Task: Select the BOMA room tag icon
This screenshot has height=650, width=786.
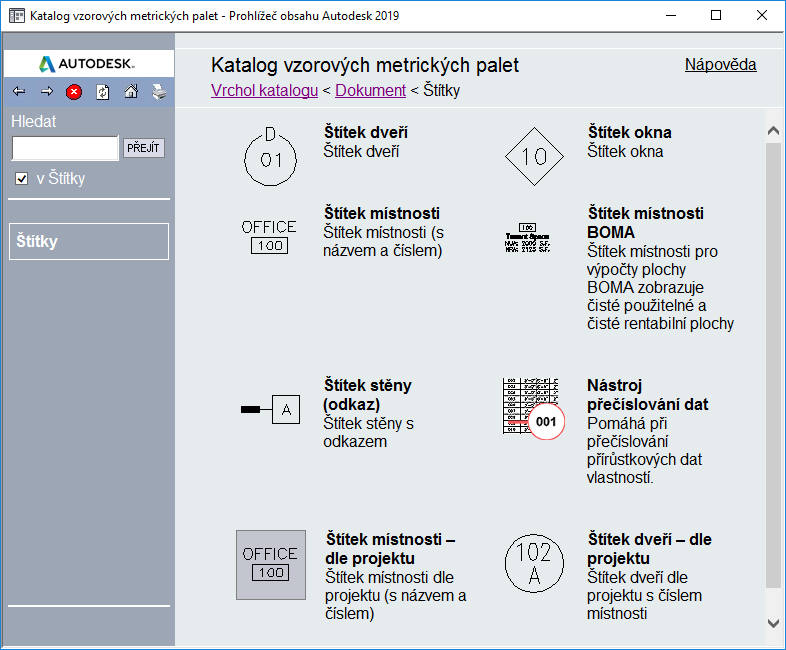Action: coord(527,238)
